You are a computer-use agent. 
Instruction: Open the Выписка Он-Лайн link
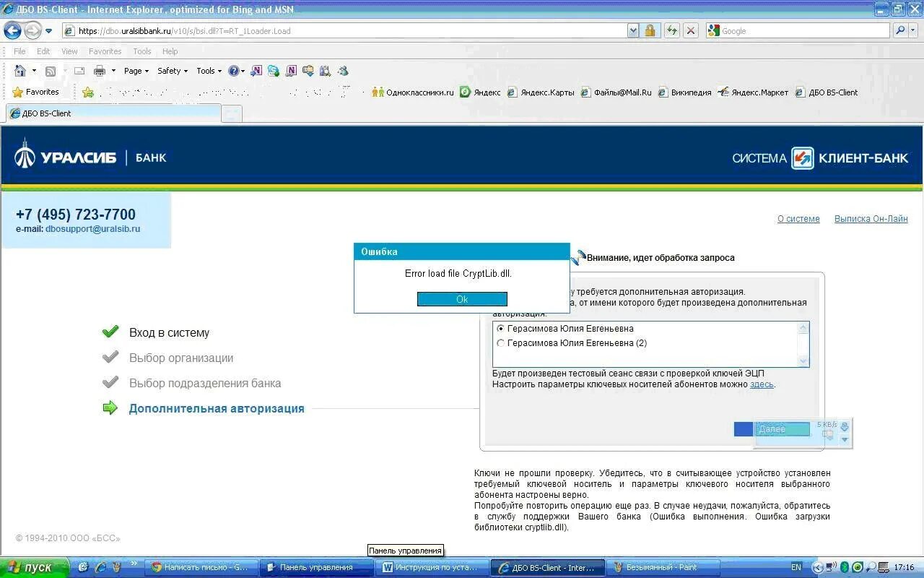pyautogui.click(x=871, y=219)
